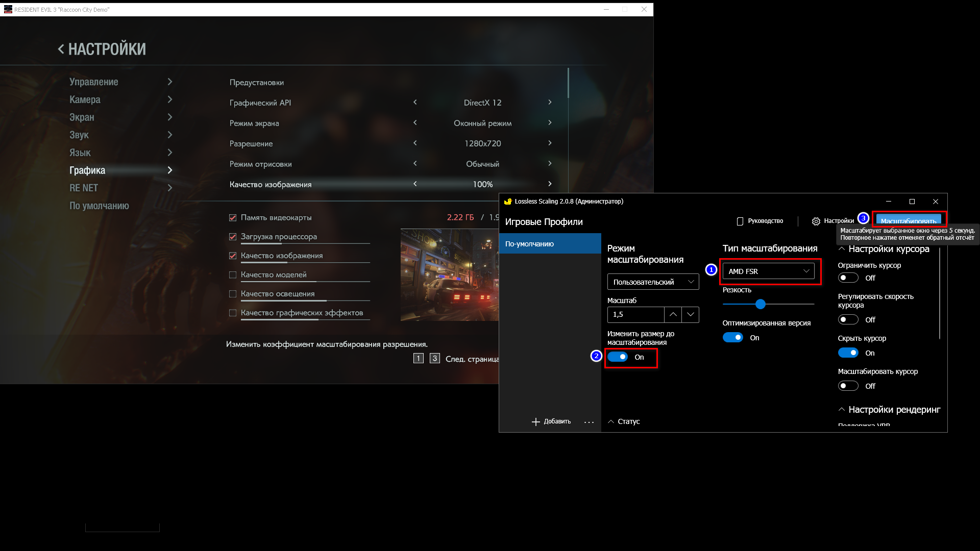Click the more options ellipsis icon
The width and height of the screenshot is (980, 551).
point(589,422)
